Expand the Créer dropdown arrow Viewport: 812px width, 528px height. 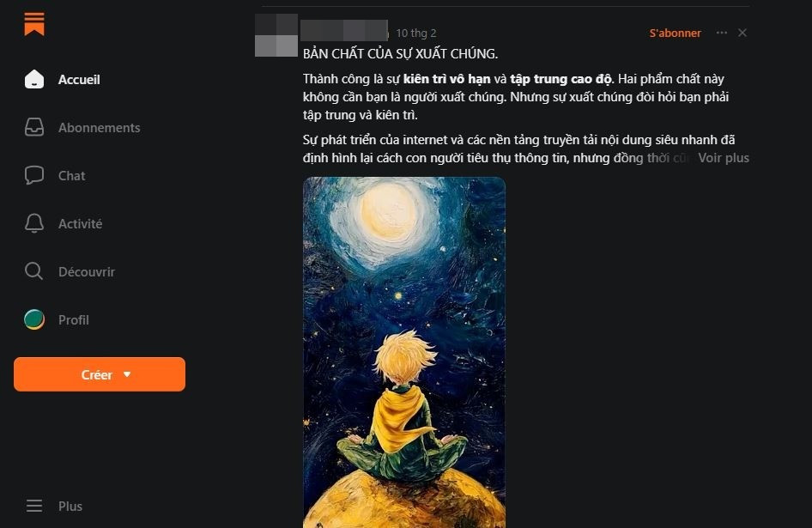(x=127, y=374)
